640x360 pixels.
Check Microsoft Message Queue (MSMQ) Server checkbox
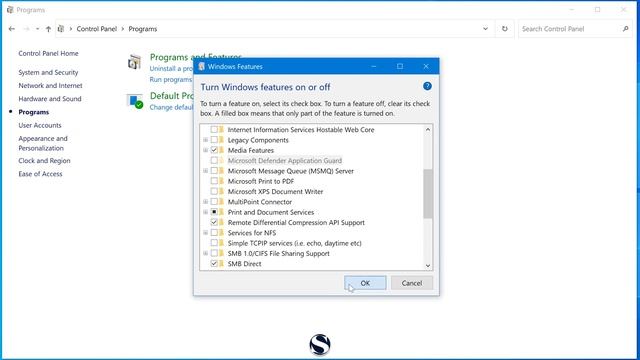(x=214, y=171)
